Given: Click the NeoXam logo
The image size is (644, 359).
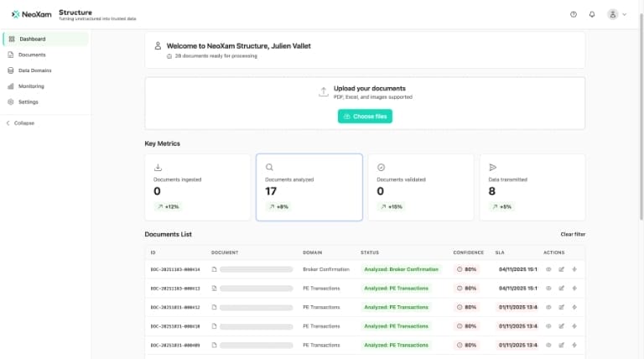Looking at the screenshot, I should click(x=32, y=14).
